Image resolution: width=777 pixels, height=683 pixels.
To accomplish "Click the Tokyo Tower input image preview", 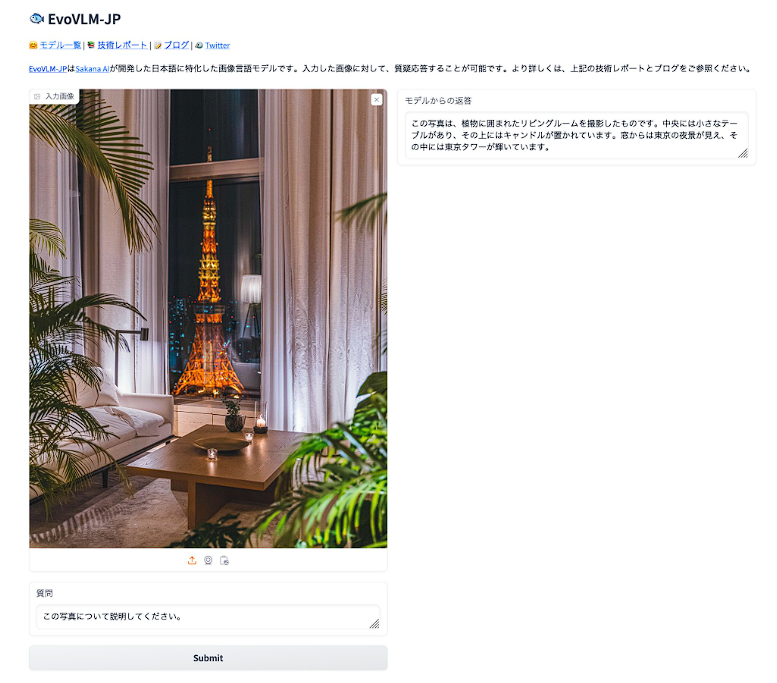I will (208, 318).
